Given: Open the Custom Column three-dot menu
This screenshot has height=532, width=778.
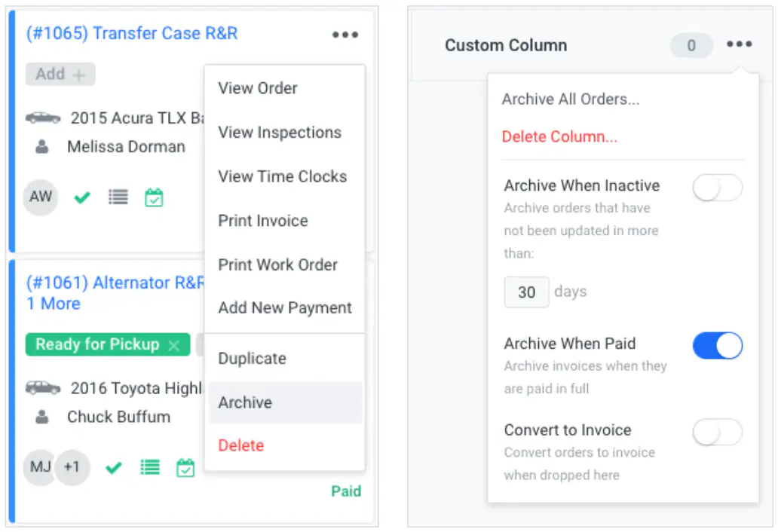Looking at the screenshot, I should click(739, 44).
